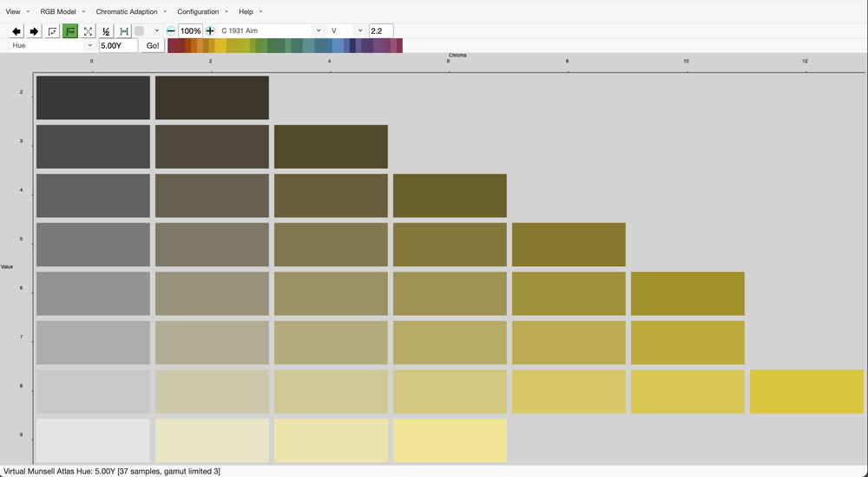This screenshot has width=868, height=477.
Task: Select the value 7 chroma 4 patch
Action: click(x=331, y=343)
